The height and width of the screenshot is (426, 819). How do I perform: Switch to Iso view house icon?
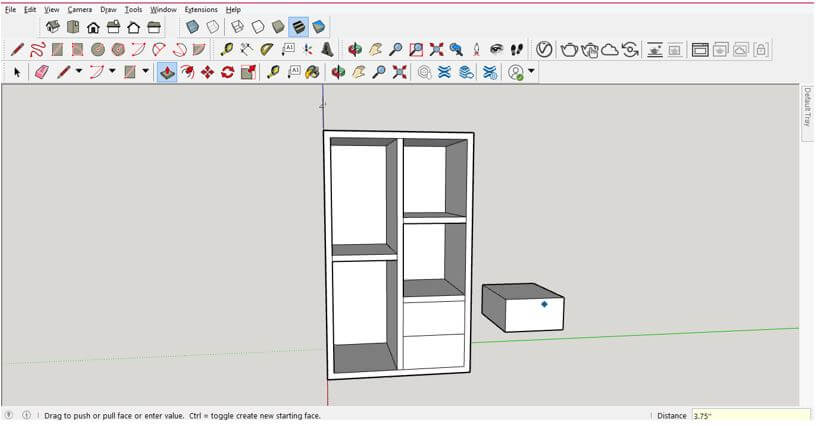[x=52, y=27]
